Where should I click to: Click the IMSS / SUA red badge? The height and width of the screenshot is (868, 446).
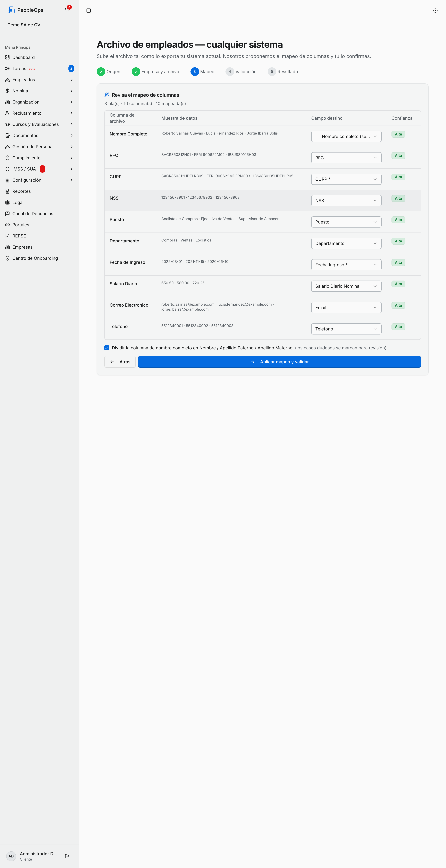42,169
